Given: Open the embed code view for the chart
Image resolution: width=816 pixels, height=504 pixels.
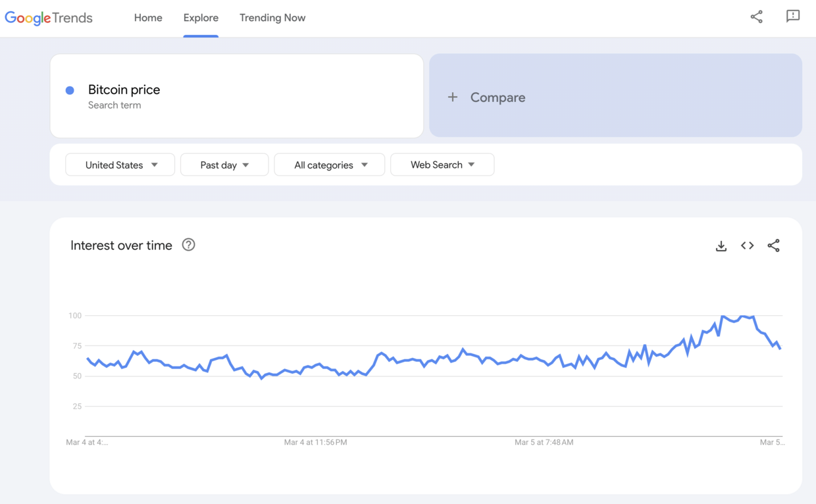Looking at the screenshot, I should coord(747,245).
